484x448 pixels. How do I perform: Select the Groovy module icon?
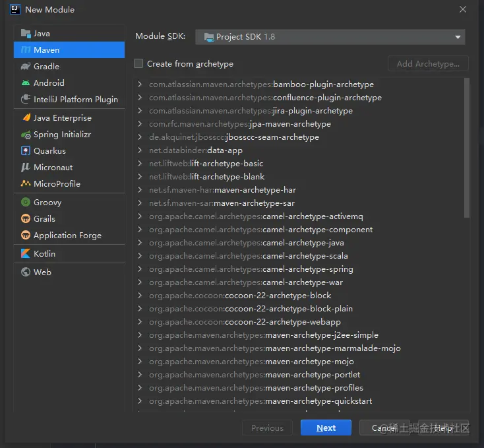coord(26,203)
